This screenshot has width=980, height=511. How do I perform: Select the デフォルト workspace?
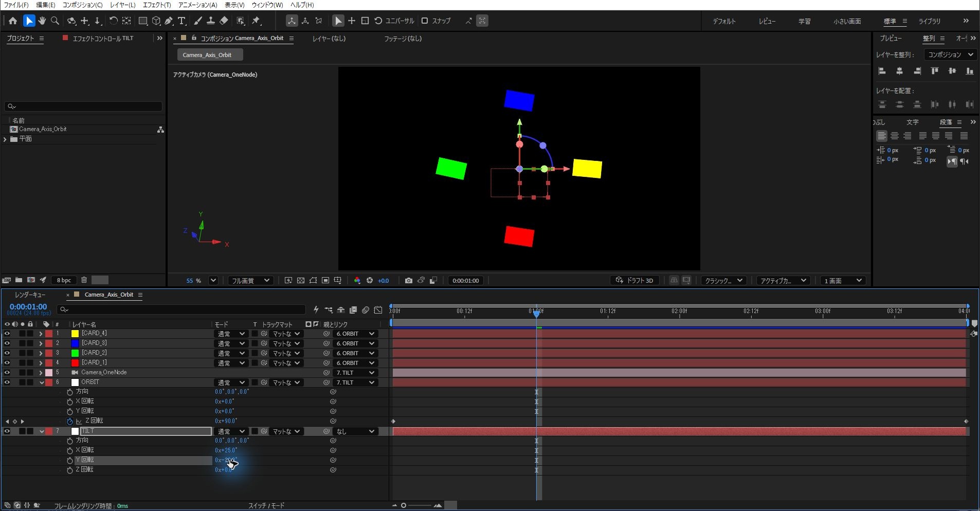pyautogui.click(x=724, y=21)
